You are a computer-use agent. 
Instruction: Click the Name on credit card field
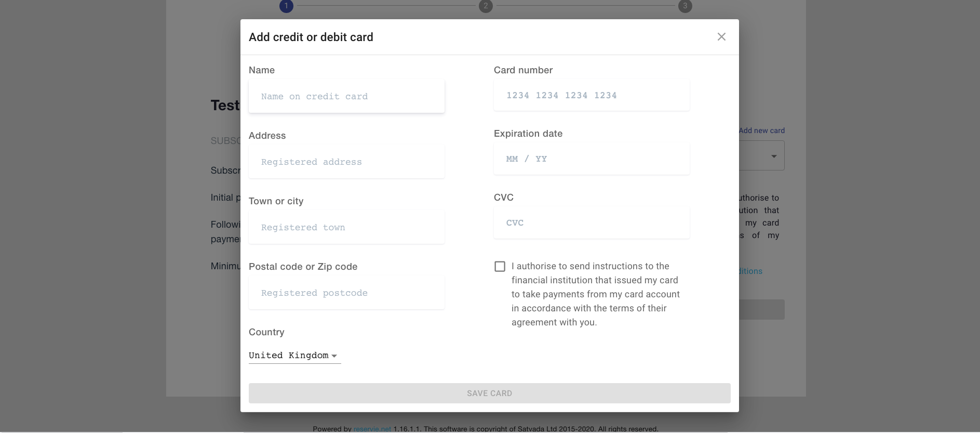pos(346,96)
